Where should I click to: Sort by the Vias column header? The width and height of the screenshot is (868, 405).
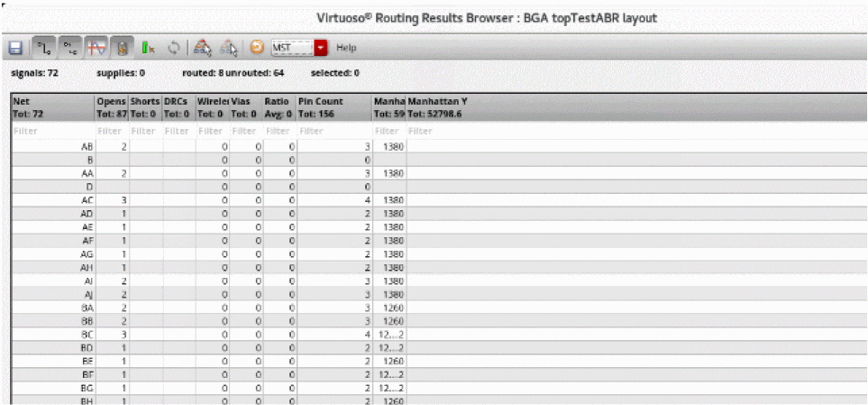pyautogui.click(x=246, y=107)
